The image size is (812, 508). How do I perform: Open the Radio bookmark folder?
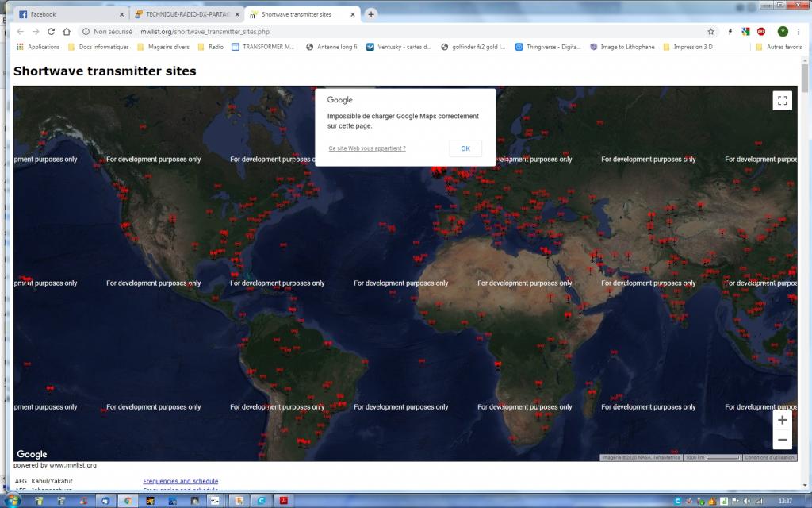211,47
